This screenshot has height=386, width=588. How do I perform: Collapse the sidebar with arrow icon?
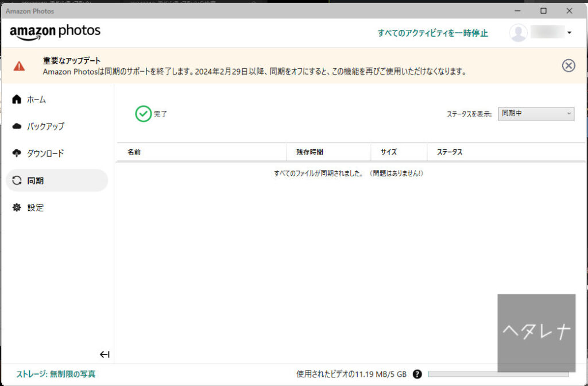click(x=105, y=354)
